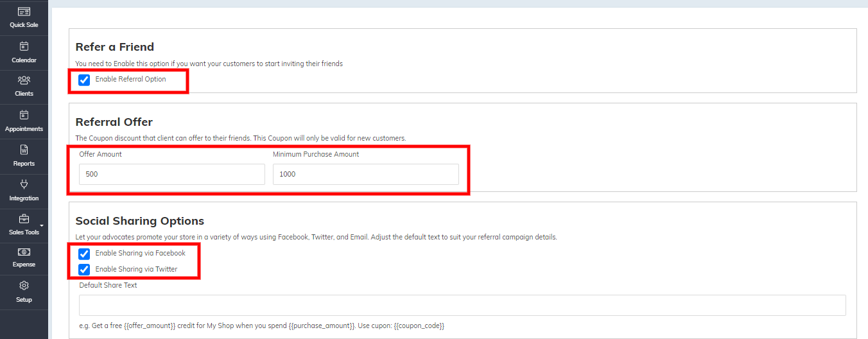The image size is (868, 339).
Task: Open the Reports document icon
Action: click(x=24, y=150)
